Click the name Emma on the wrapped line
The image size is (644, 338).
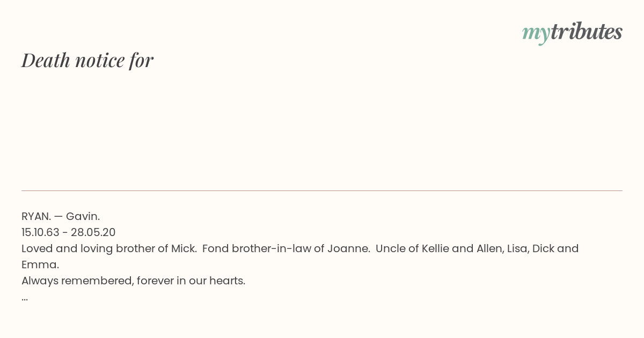(x=40, y=264)
